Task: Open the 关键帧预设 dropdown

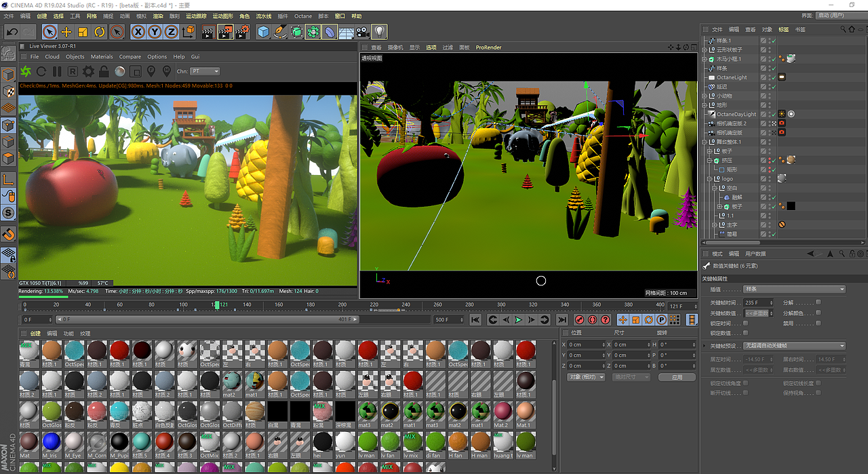Action: click(x=795, y=346)
